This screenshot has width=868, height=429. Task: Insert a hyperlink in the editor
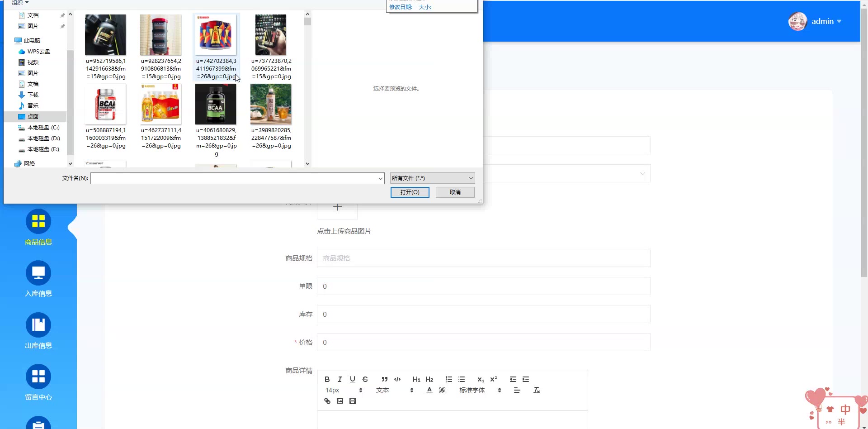327,401
